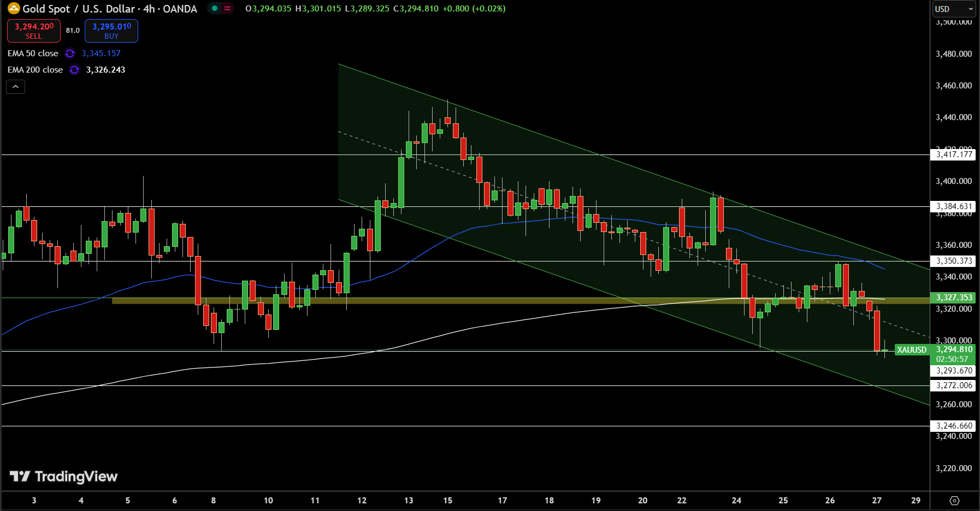Click the 3,400.000 price axis label
The width and height of the screenshot is (980, 511).
(954, 181)
